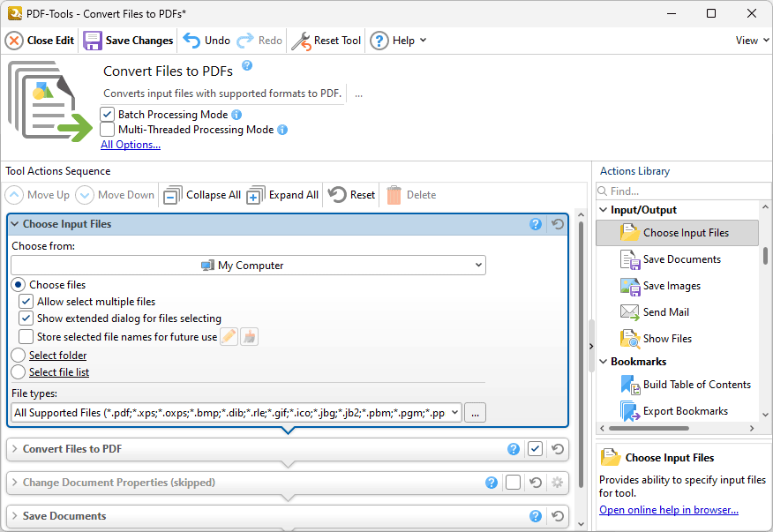Uncheck Show extended dialog for files selecting
The image size is (773, 532).
26,318
